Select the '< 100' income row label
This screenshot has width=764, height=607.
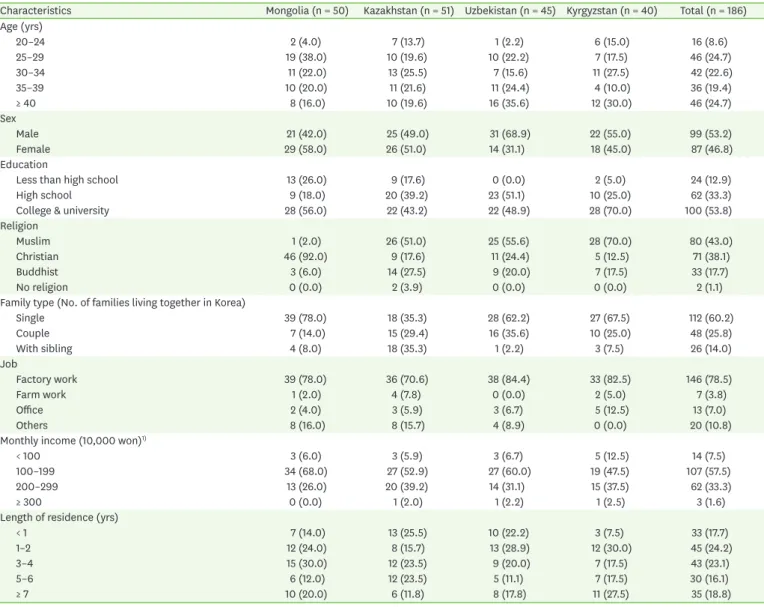click(28, 456)
